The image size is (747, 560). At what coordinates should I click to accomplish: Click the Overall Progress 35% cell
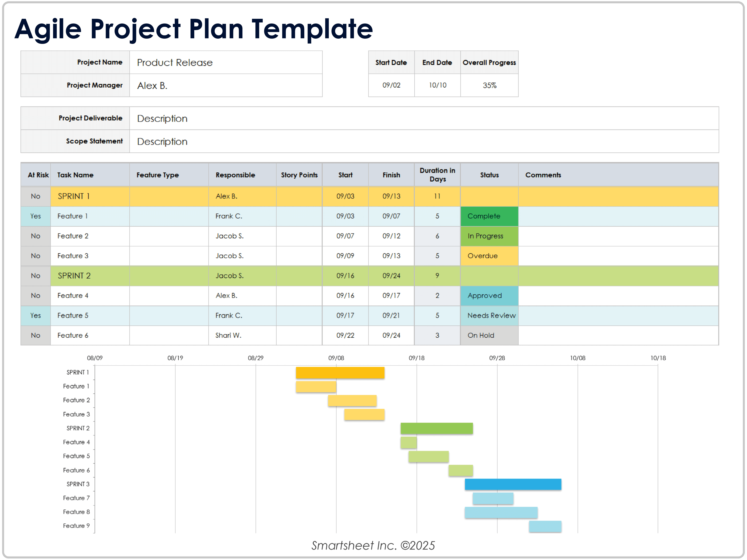[489, 85]
